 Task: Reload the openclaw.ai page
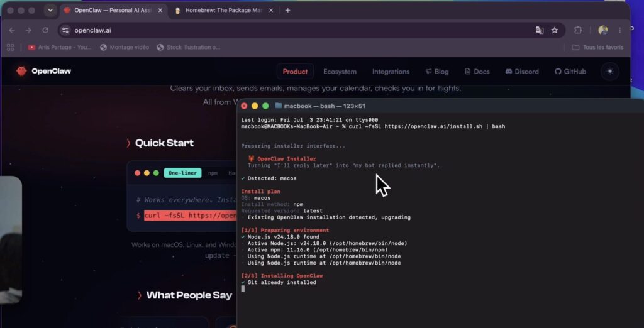pyautogui.click(x=45, y=30)
